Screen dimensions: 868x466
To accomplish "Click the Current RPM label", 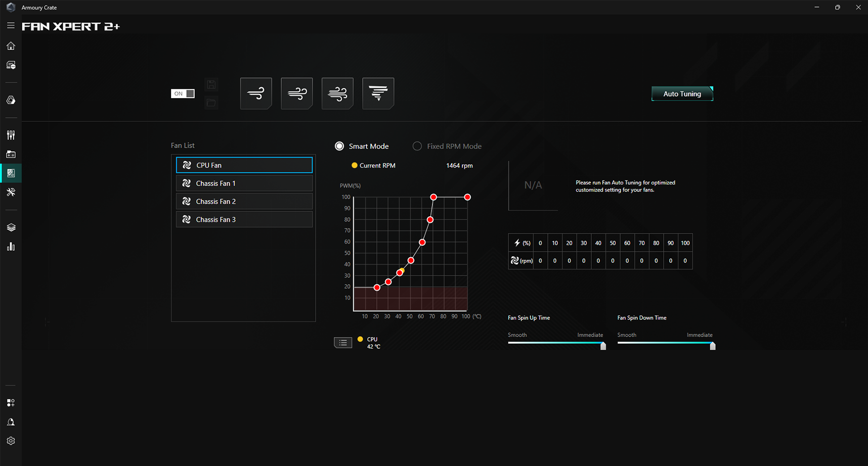I will 377,166.
